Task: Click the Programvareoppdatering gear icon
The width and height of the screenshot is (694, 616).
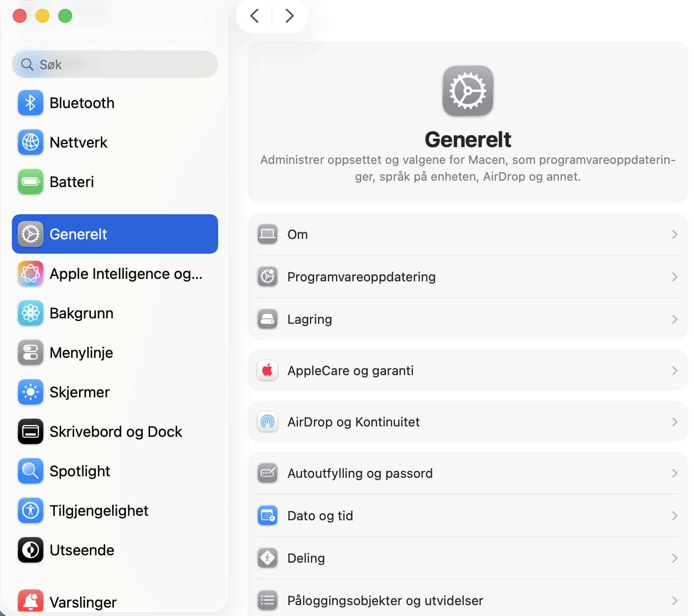Action: (x=268, y=276)
